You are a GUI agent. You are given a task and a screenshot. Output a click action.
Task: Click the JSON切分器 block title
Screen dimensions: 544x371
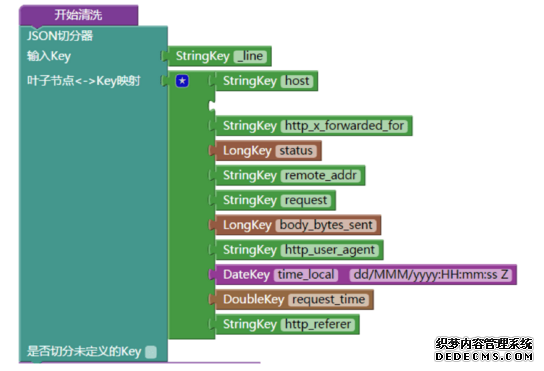pos(60,35)
